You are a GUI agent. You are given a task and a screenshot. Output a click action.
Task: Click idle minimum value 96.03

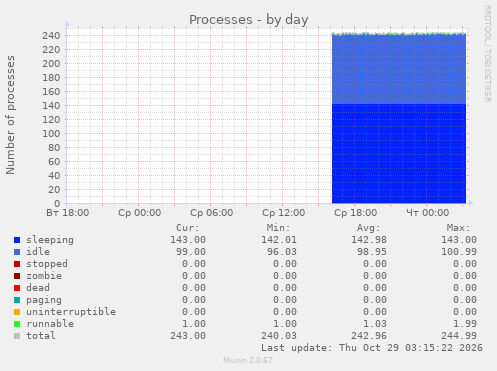(282, 252)
